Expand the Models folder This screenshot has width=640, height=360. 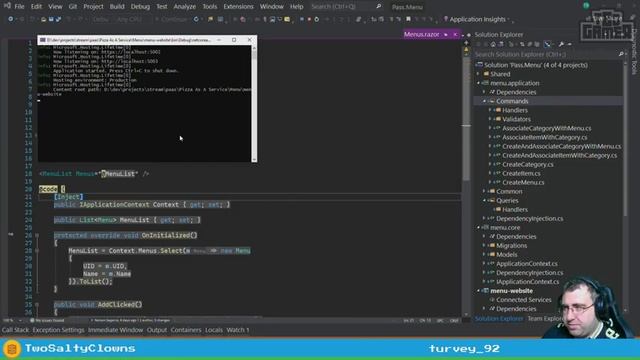tap(484, 254)
